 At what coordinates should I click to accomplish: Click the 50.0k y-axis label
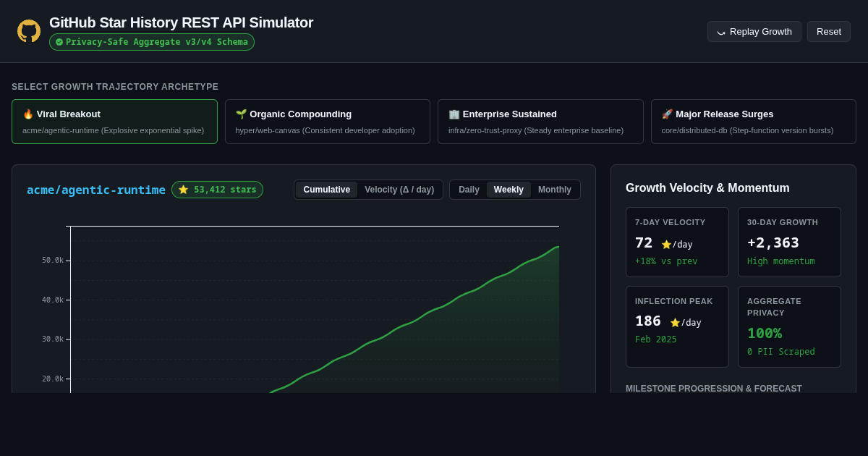[x=53, y=260]
